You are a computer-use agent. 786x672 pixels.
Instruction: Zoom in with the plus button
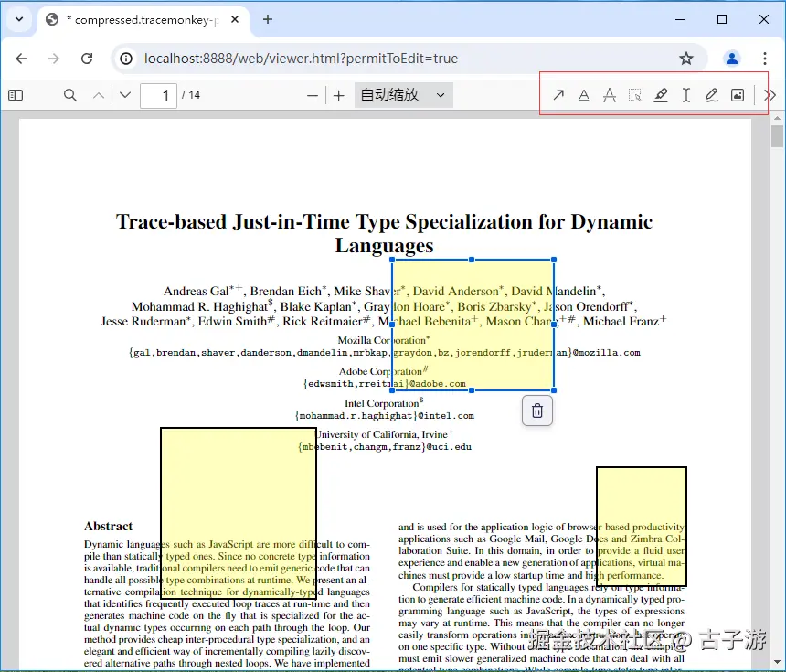pos(339,96)
